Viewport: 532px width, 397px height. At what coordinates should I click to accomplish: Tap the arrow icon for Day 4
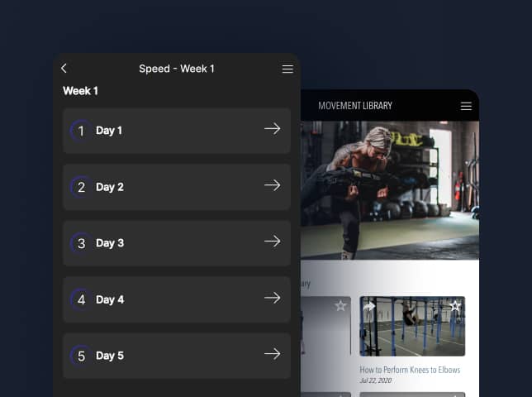[x=272, y=298]
